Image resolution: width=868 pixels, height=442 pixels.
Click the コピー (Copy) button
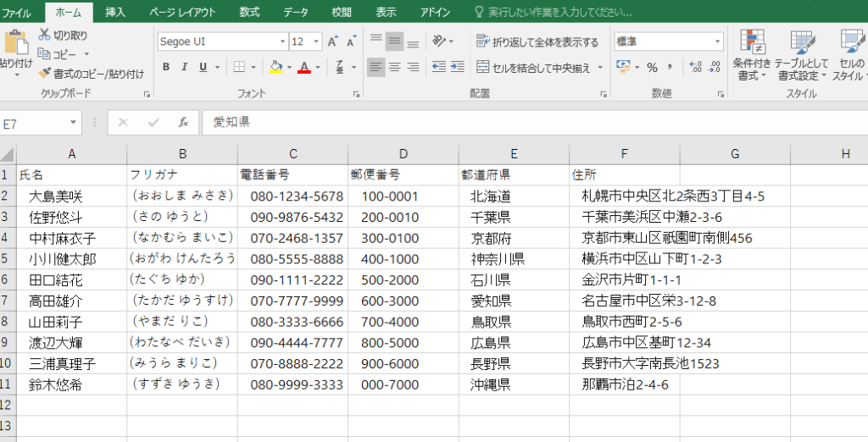[58, 54]
